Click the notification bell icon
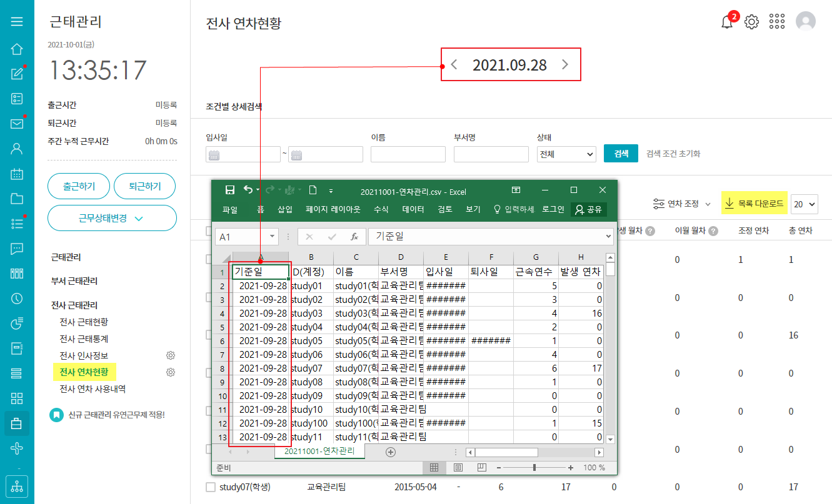This screenshot has width=832, height=504. [726, 22]
